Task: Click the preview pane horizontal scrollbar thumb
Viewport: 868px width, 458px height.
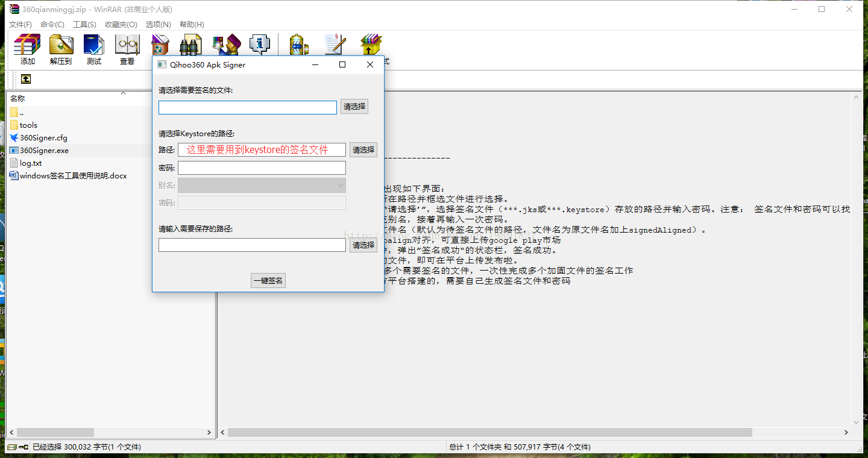Action: click(x=490, y=433)
